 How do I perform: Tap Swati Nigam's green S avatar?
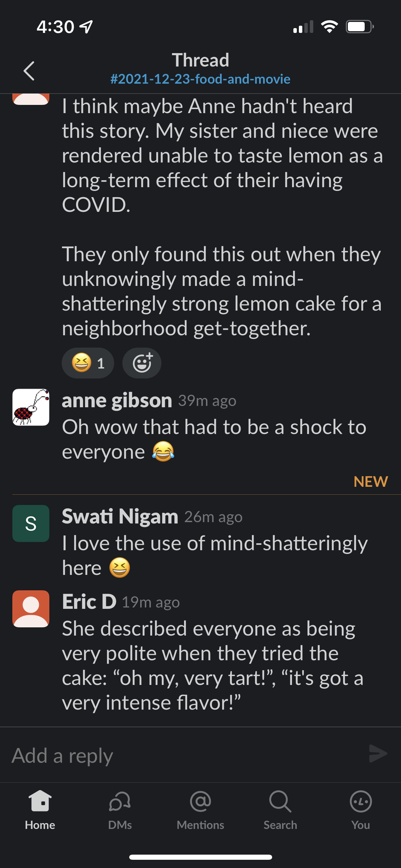pyautogui.click(x=31, y=523)
